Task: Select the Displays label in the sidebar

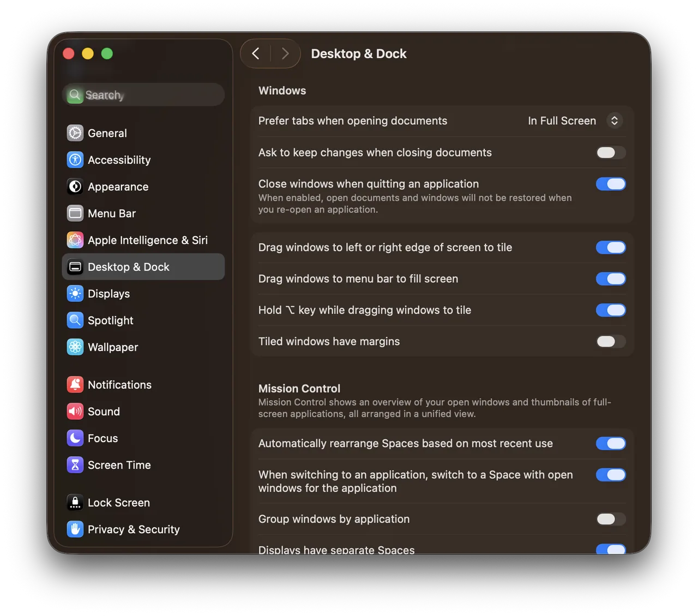Action: [109, 293]
